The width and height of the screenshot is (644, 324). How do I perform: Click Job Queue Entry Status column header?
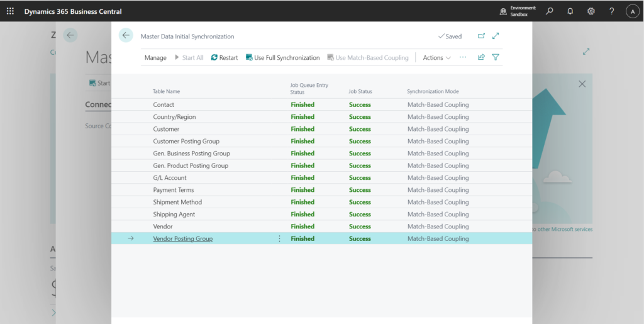(309, 88)
